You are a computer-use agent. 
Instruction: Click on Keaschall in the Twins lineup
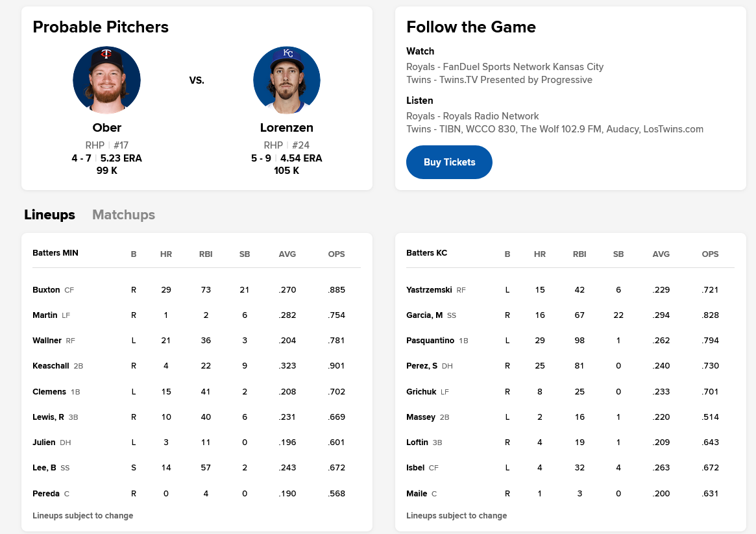click(51, 366)
